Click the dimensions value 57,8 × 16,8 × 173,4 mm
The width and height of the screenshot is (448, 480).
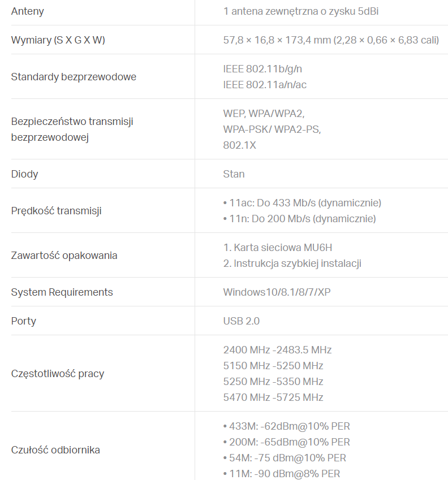point(277,40)
